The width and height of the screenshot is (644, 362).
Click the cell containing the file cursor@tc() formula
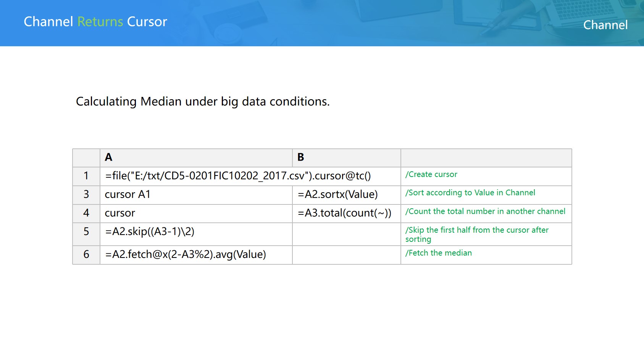[x=238, y=176]
